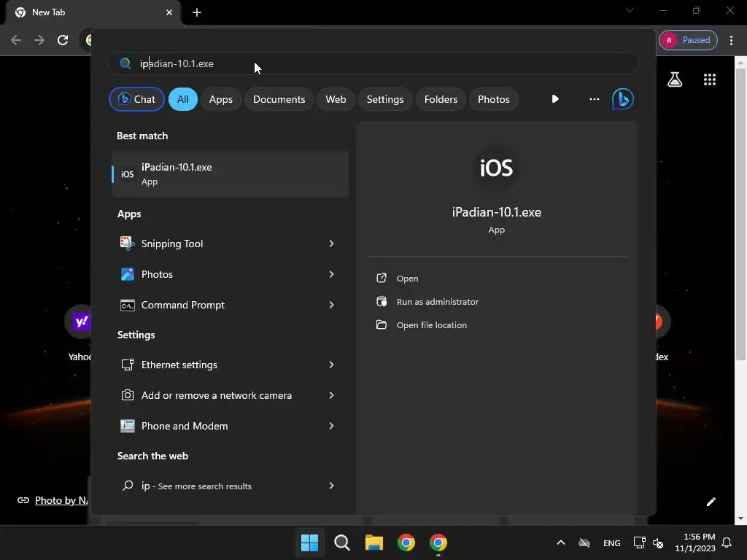Screen dimensions: 747x560
Task: Show hidden tray icons chevron
Action: click(561, 542)
